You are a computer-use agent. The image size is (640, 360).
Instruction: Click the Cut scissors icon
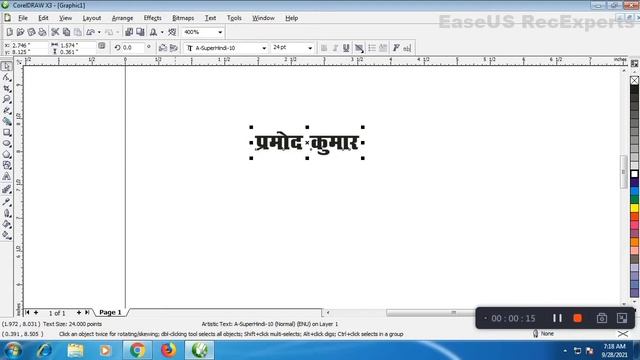(55, 32)
